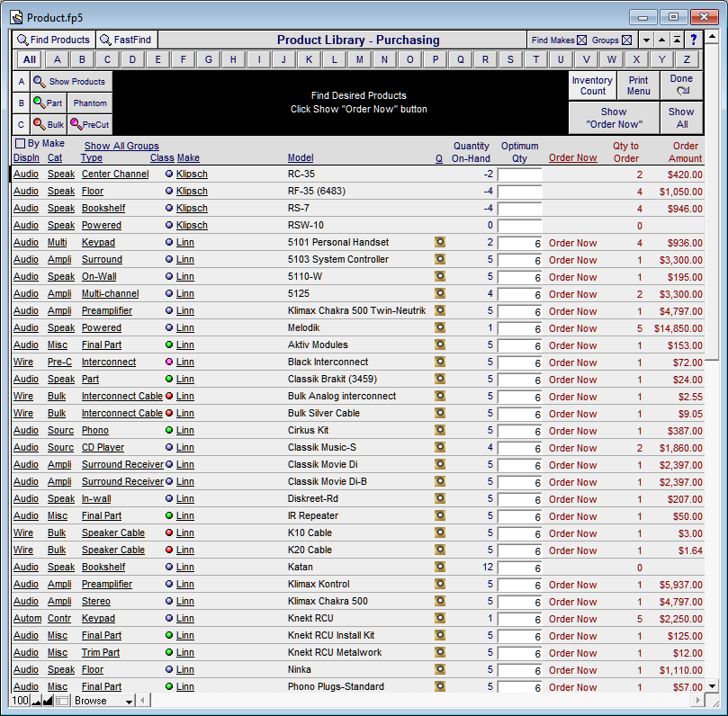Toggle the Find Makes checkbox
Image resolution: width=728 pixels, height=716 pixels.
click(581, 40)
